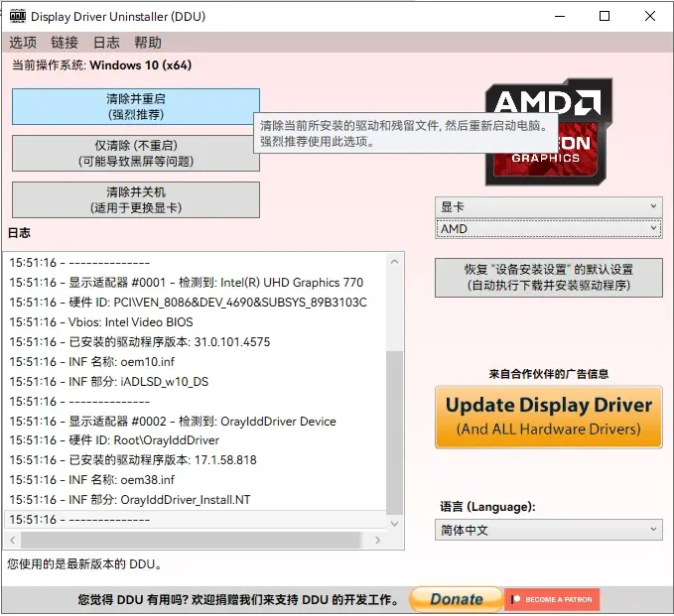Click 恢复设备安装设置 default settings button
The image size is (674, 616).
click(549, 277)
